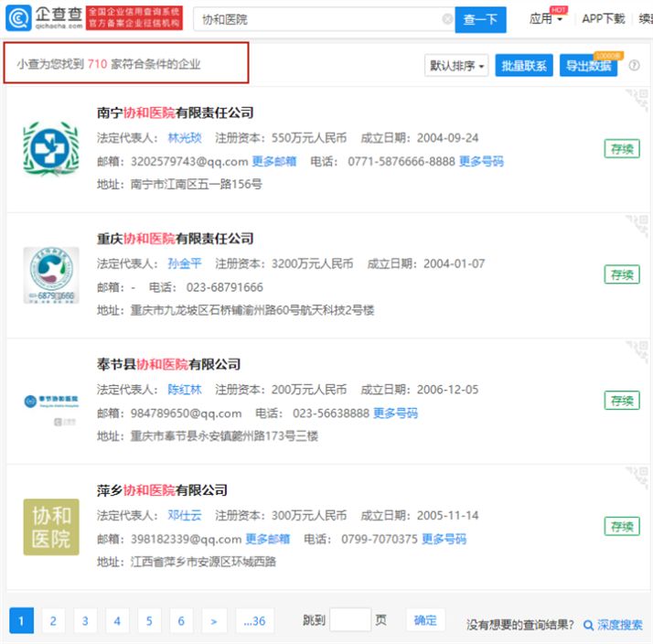Viewport: 653px width, 644px height.
Task: Click the help question mark icon
Action: [x=634, y=65]
